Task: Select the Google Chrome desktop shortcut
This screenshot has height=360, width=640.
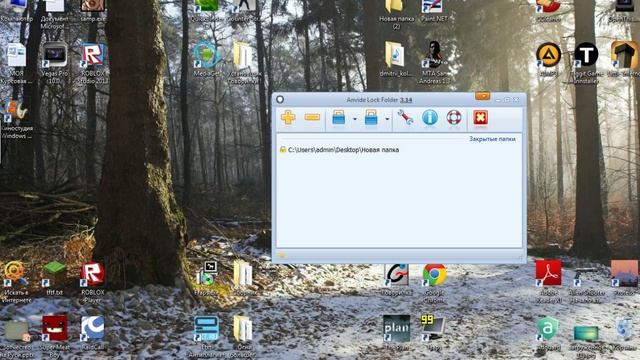Action: coord(434,283)
